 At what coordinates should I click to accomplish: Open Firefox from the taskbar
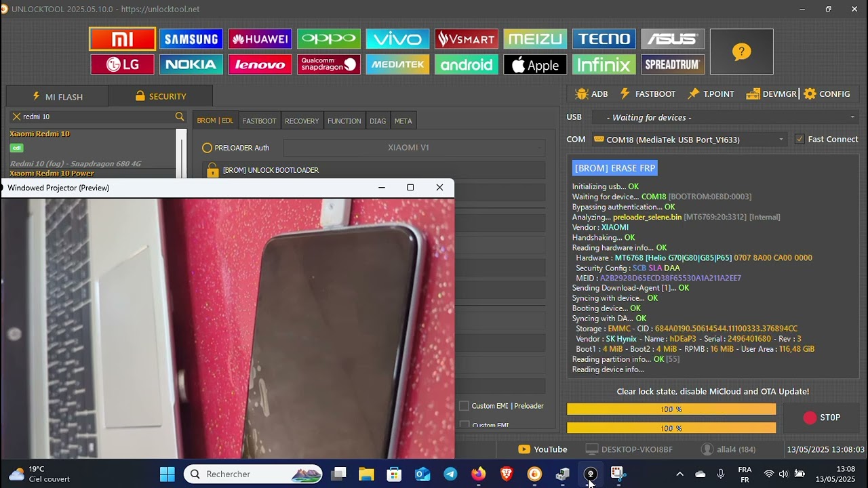(x=479, y=474)
